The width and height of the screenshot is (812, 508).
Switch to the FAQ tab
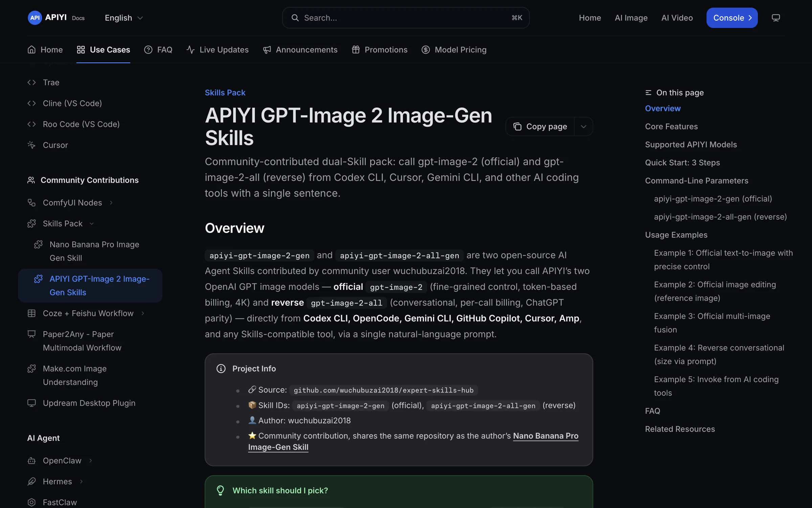click(x=158, y=50)
